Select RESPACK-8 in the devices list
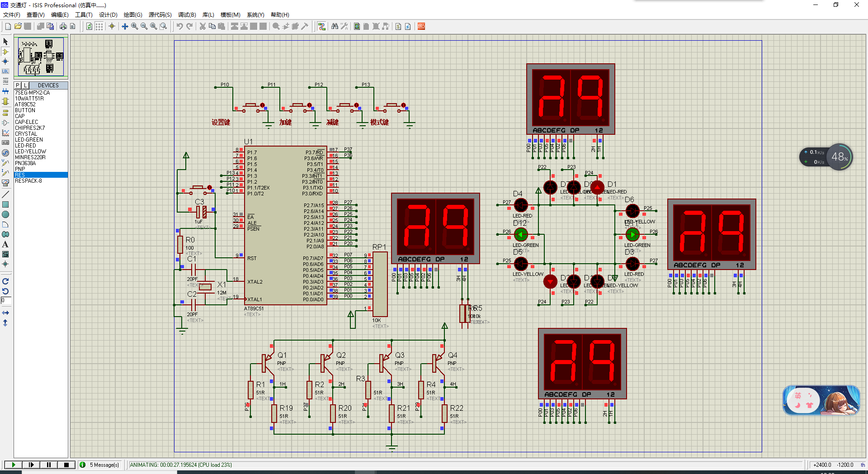Image resolution: width=868 pixels, height=474 pixels. [x=41, y=181]
